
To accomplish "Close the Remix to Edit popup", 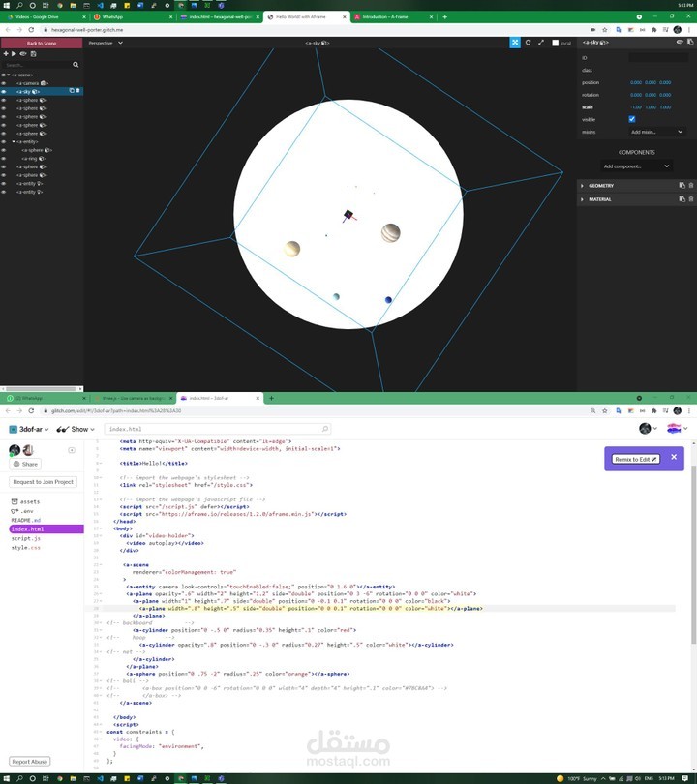I will (674, 457).
